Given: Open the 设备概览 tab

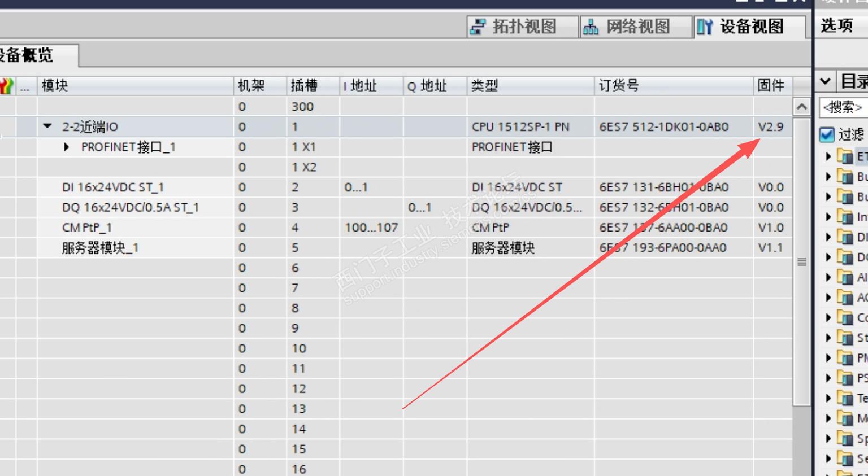Looking at the screenshot, I should [37, 55].
